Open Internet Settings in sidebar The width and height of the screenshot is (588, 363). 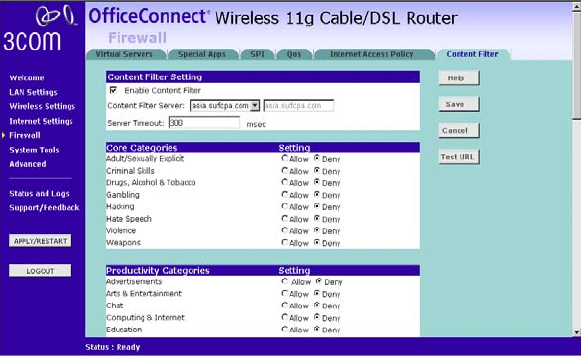tap(41, 121)
